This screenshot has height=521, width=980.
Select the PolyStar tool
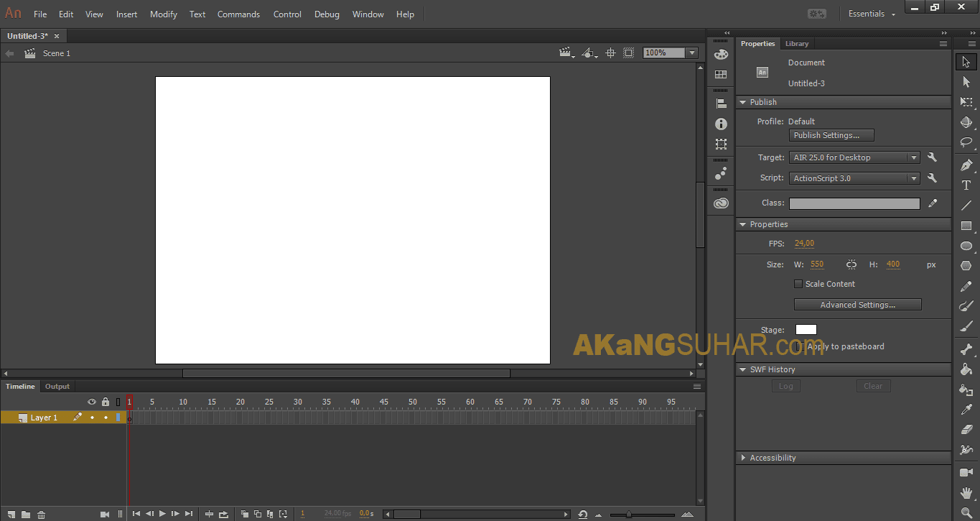(966, 266)
